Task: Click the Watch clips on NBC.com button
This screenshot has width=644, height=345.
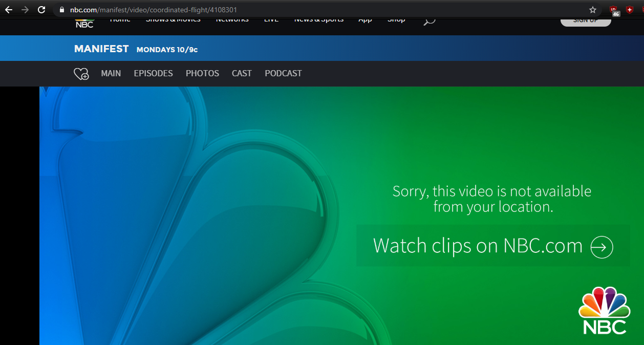Action: [493, 246]
